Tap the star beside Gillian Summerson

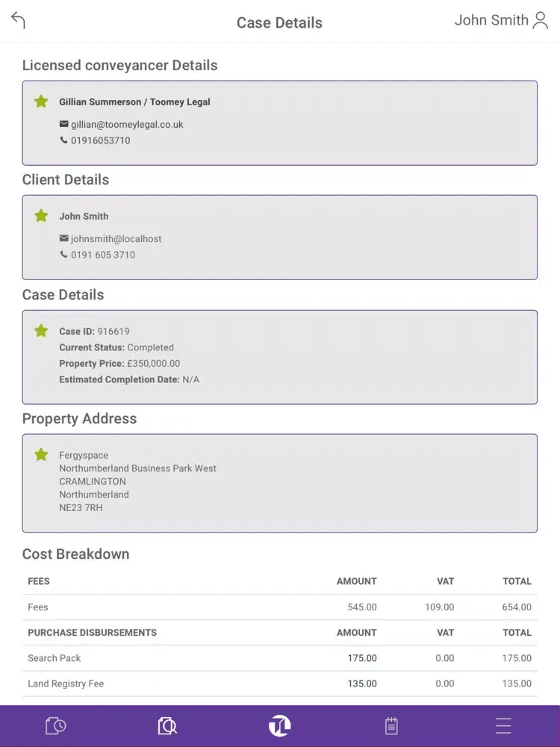pyautogui.click(x=41, y=102)
